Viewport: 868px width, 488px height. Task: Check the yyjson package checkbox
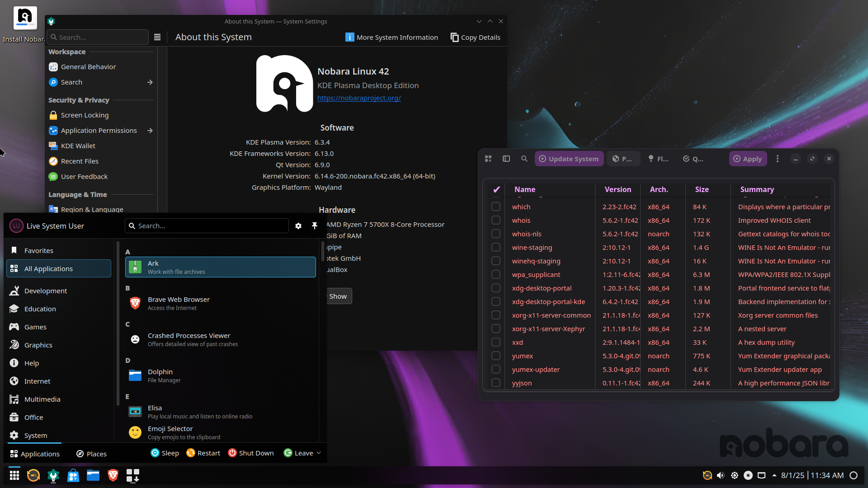(496, 383)
